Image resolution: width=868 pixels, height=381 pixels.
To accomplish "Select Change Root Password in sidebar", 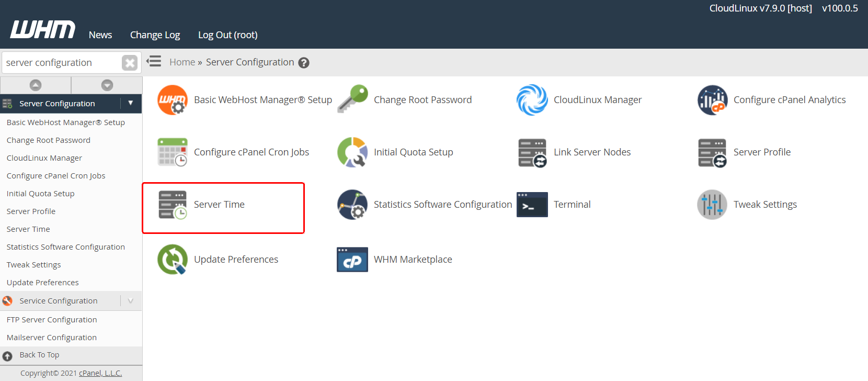I will 49,140.
